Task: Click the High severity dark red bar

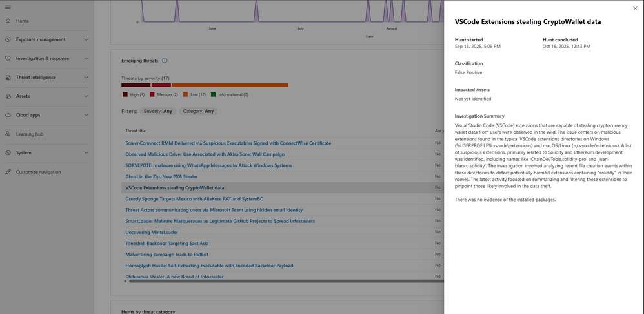Action: tap(136, 85)
